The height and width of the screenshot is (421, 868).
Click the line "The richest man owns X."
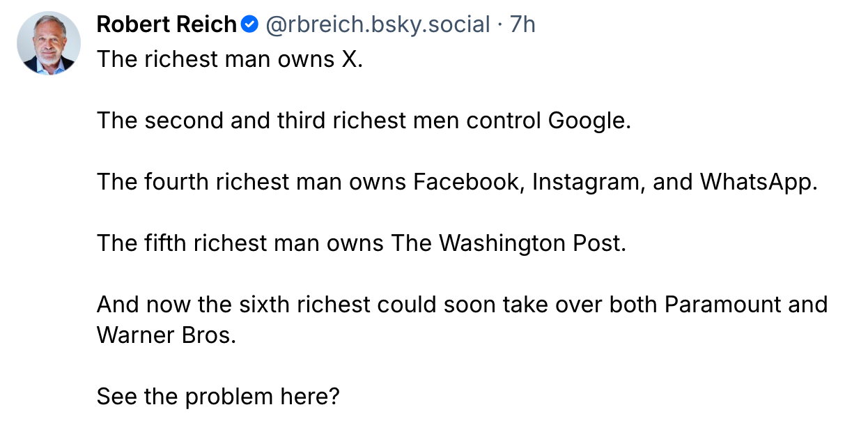[x=230, y=59]
